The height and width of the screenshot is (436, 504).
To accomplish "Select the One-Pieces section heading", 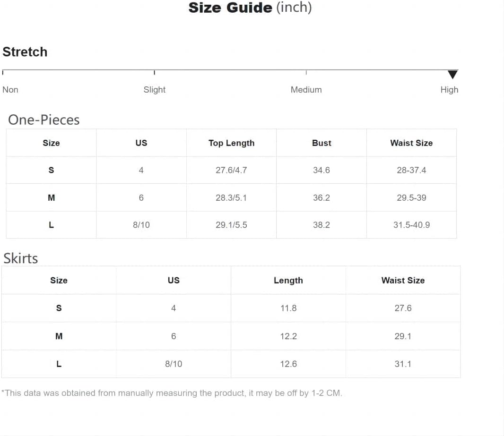I will click(43, 120).
